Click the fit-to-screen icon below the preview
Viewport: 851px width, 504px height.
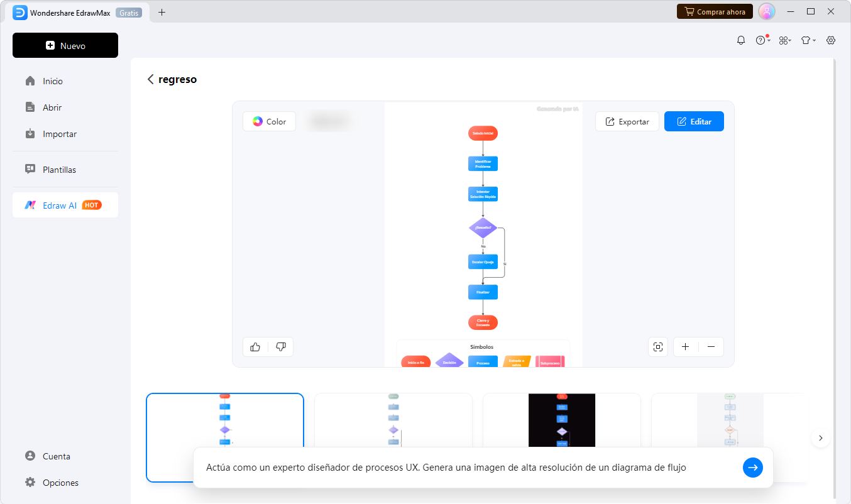click(x=658, y=346)
